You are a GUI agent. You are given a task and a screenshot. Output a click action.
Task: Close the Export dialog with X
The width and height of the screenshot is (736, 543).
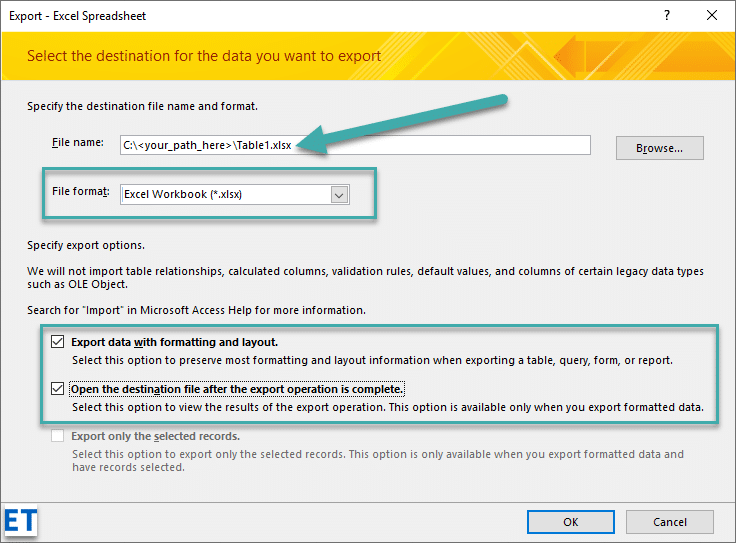712,15
